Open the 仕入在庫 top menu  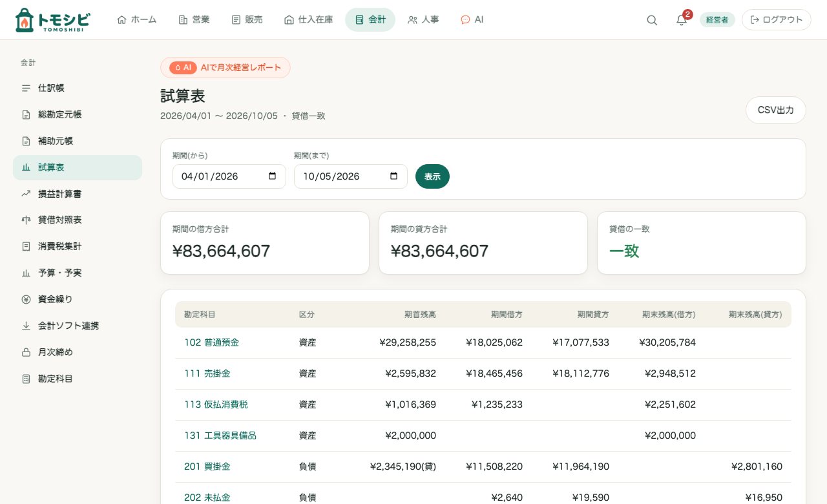click(x=309, y=20)
